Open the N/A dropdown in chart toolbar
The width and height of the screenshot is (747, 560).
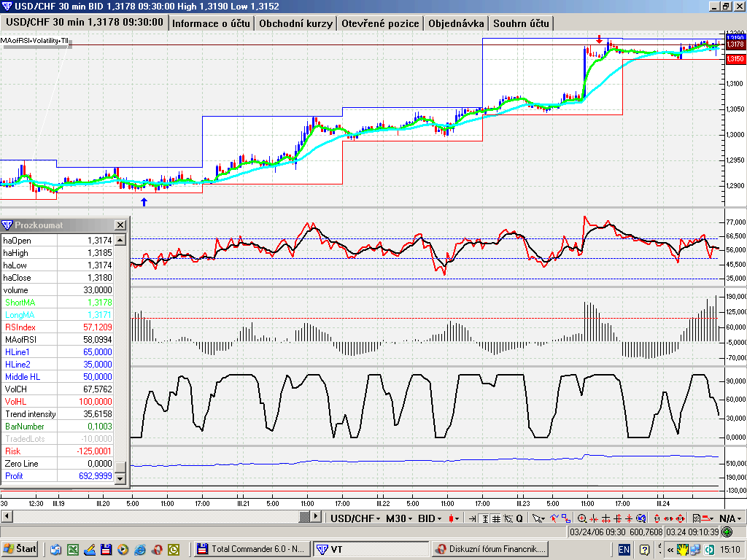(x=729, y=518)
